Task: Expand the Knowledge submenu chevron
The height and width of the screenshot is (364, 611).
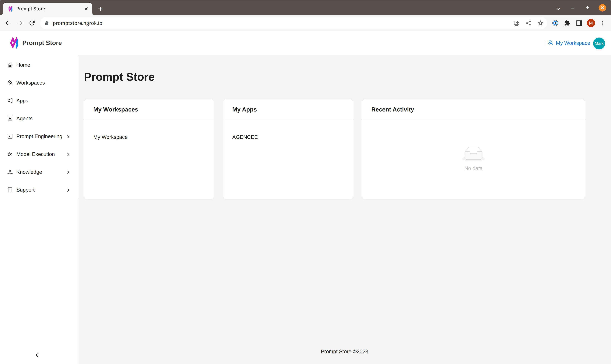Action: pos(68,172)
